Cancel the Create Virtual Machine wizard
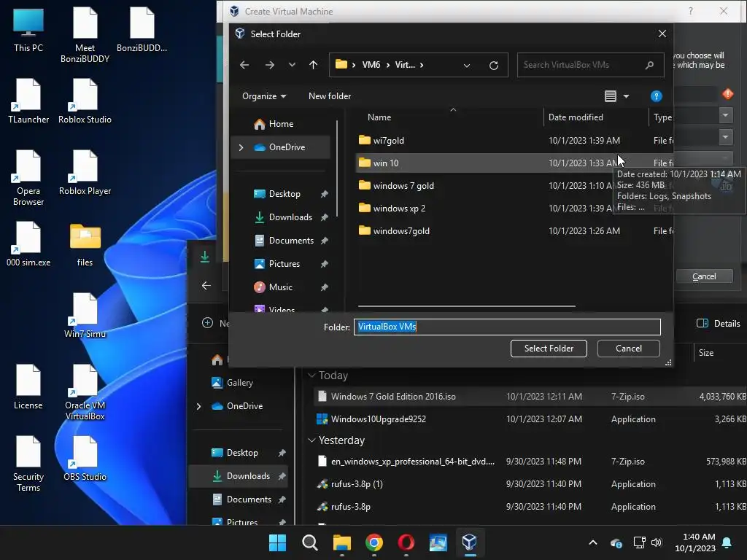747x560 pixels. pyautogui.click(x=704, y=276)
